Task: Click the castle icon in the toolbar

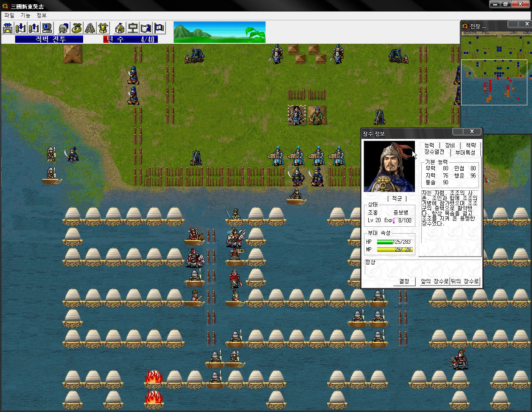Action: click(8, 28)
